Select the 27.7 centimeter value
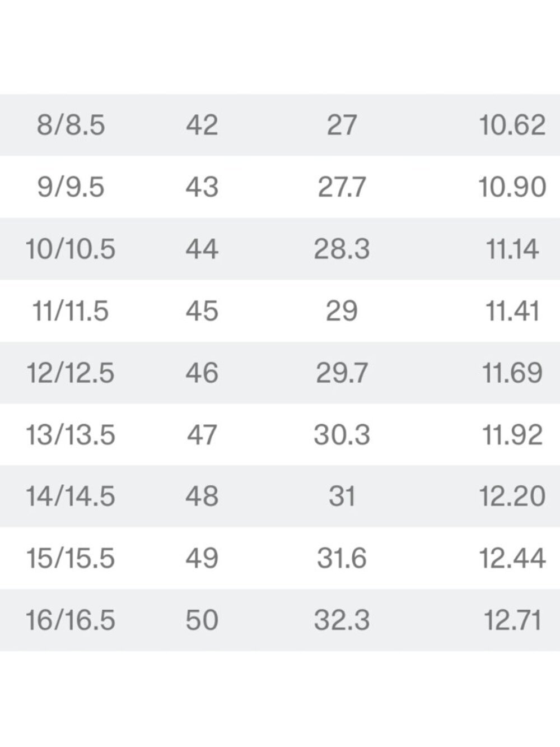560x747 pixels. [342, 187]
